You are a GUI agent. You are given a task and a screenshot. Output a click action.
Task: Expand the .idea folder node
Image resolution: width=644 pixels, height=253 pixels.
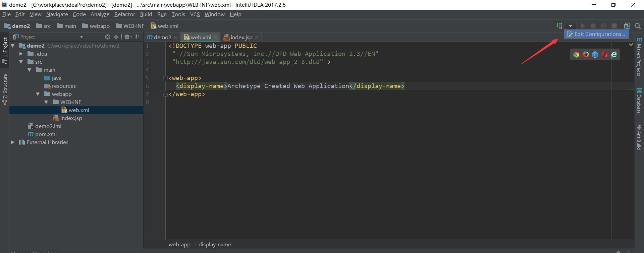click(21, 54)
